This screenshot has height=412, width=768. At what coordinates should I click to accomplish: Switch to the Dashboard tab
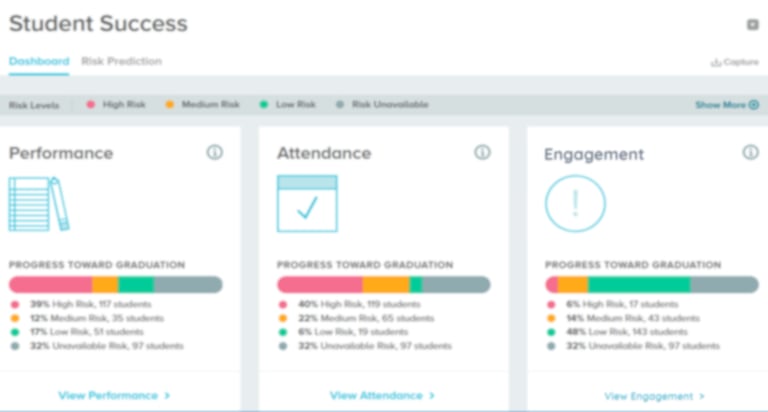tap(39, 62)
